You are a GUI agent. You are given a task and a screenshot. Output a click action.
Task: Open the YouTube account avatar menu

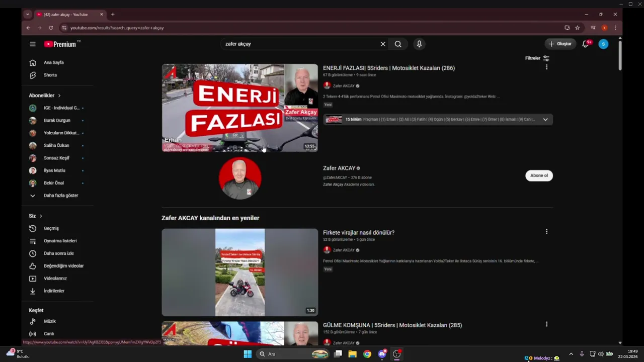point(603,44)
